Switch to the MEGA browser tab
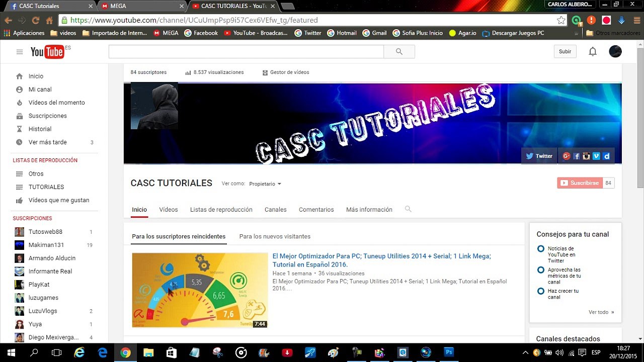Image resolution: width=644 pixels, height=362 pixels. tap(142, 6)
